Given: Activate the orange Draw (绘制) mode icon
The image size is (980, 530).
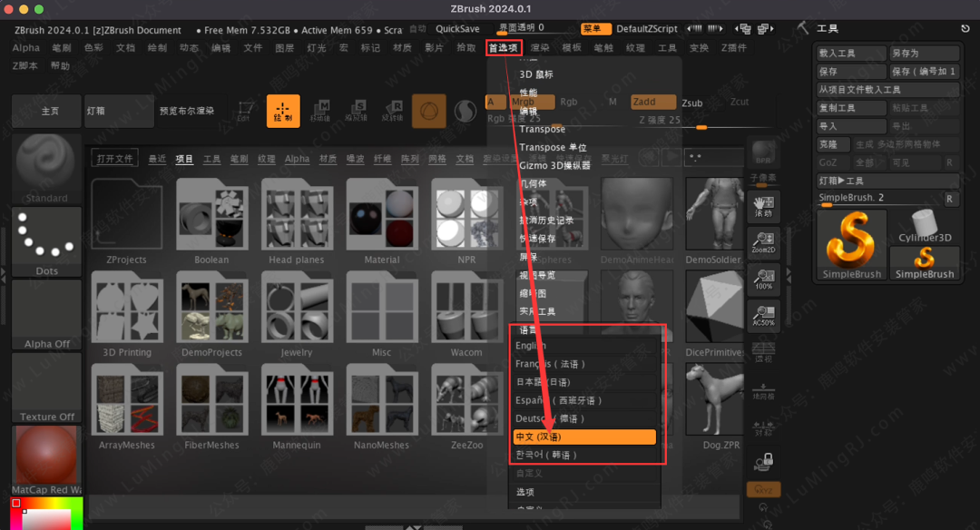Looking at the screenshot, I should pyautogui.click(x=283, y=112).
